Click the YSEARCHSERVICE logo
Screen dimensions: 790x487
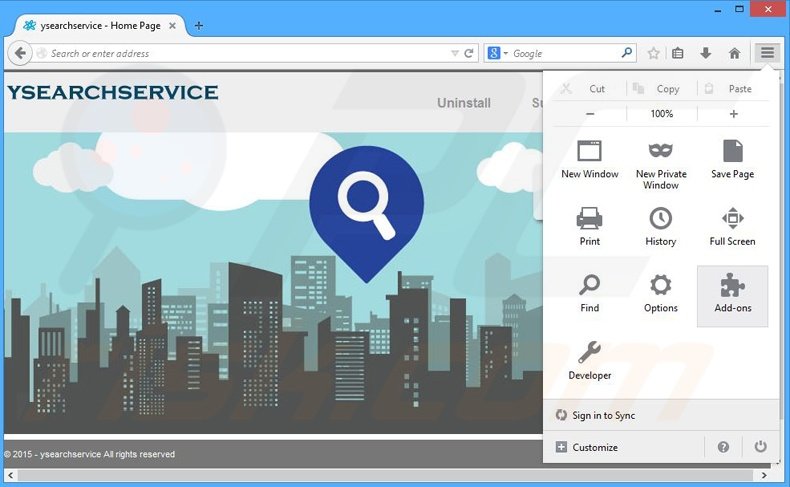[x=112, y=92]
